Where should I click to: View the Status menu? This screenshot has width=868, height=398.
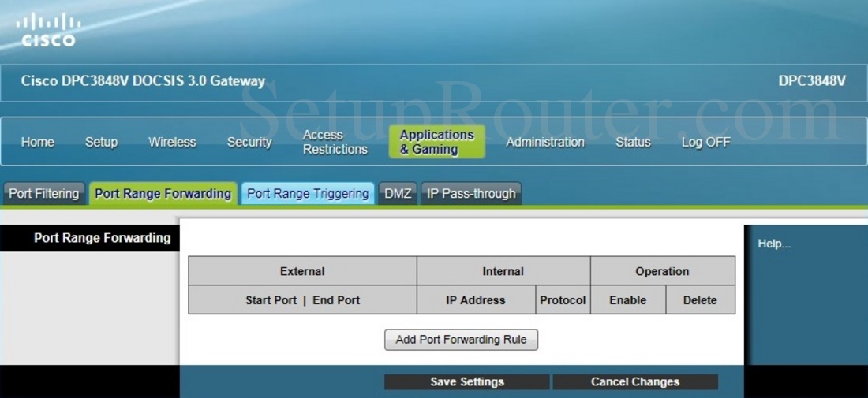[633, 142]
